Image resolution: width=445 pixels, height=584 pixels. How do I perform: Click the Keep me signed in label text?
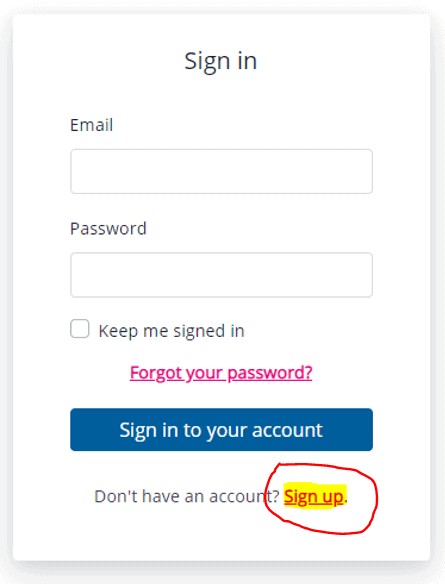[x=171, y=331]
